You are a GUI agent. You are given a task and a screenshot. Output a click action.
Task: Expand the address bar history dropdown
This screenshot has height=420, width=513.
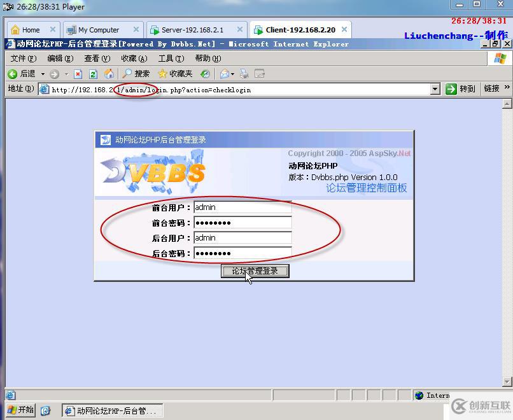(435, 89)
